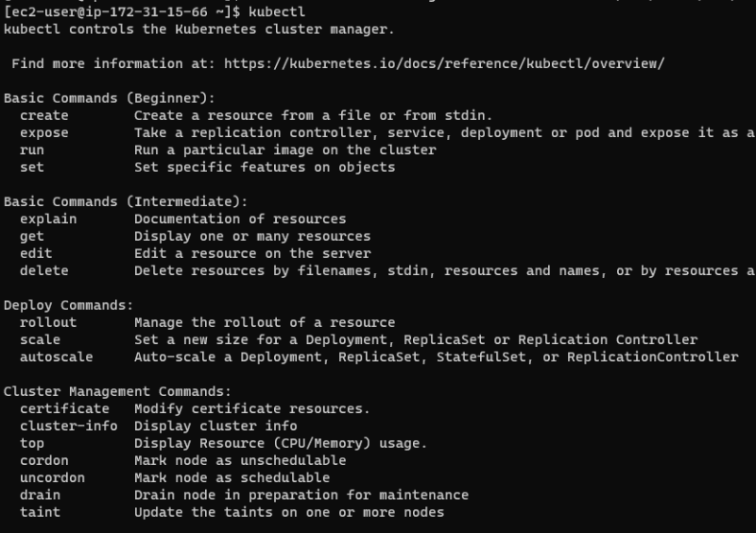Click the 'set' command entry
The height and width of the screenshot is (533, 756).
tap(31, 166)
